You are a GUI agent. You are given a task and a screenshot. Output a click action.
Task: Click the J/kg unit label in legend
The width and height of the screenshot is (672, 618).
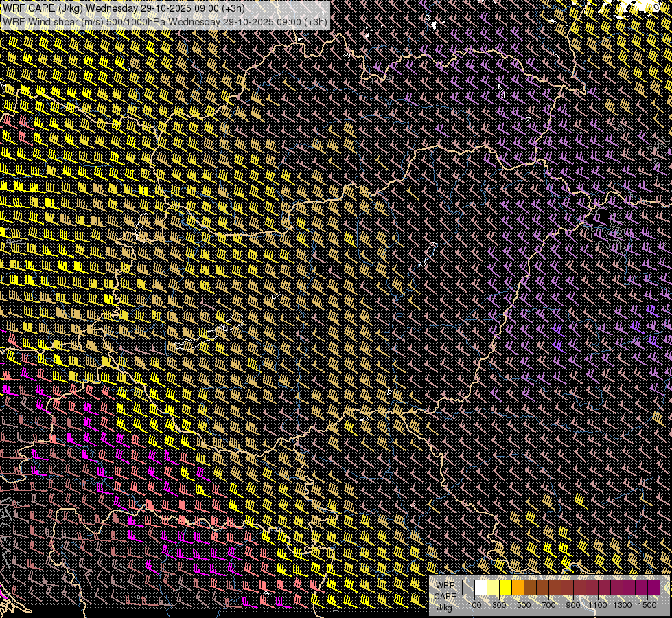click(444, 608)
